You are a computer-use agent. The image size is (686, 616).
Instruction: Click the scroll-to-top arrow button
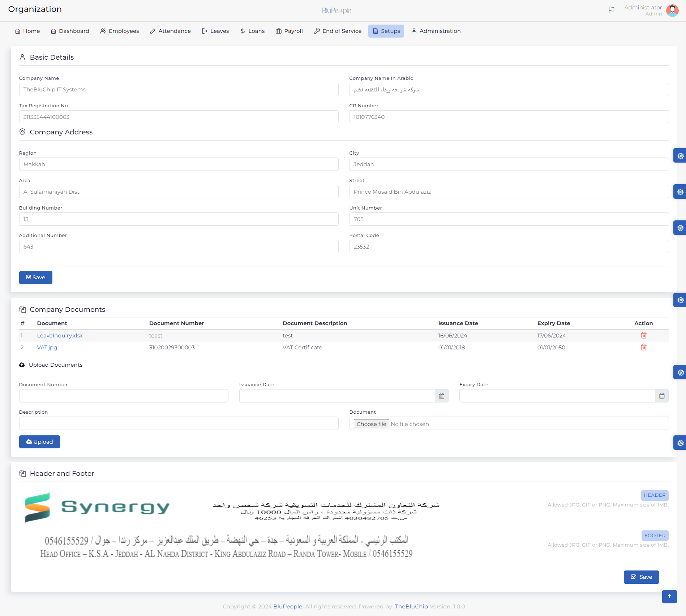(669, 597)
